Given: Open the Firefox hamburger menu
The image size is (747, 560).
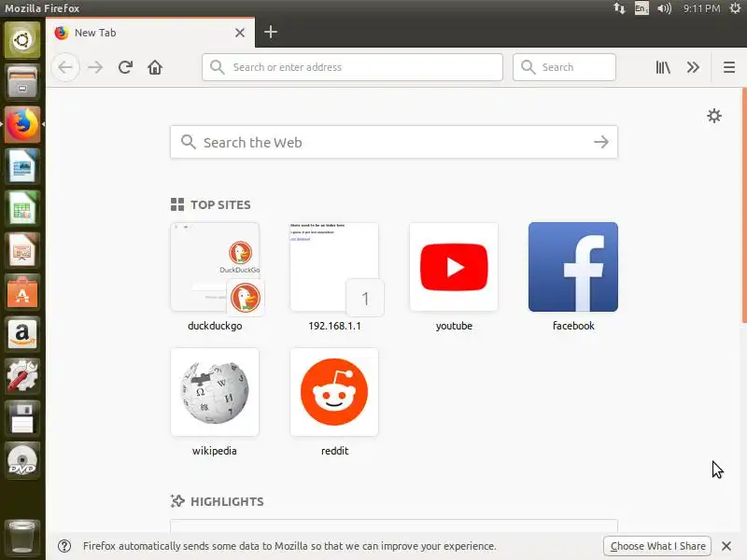Looking at the screenshot, I should pyautogui.click(x=729, y=67).
